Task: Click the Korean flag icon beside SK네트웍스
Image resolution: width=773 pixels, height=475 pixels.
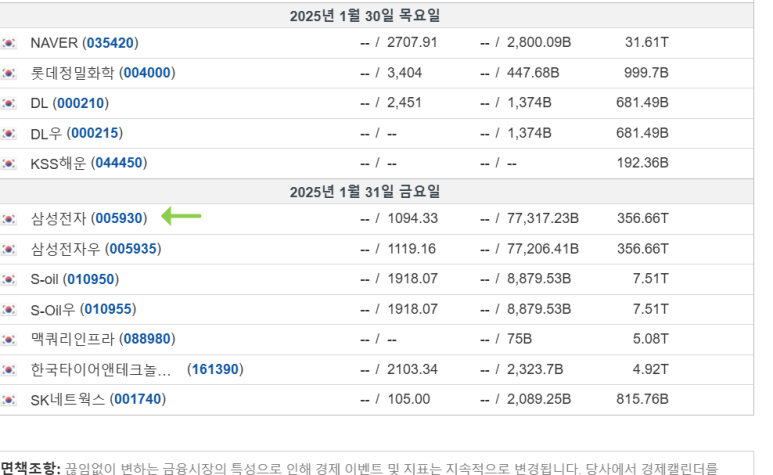Action: click(8, 400)
